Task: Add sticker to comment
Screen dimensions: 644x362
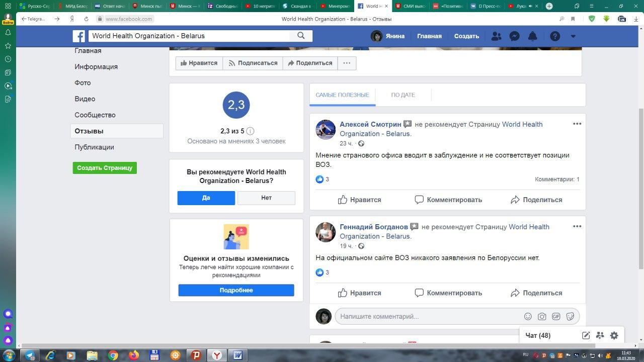Action: (x=570, y=316)
